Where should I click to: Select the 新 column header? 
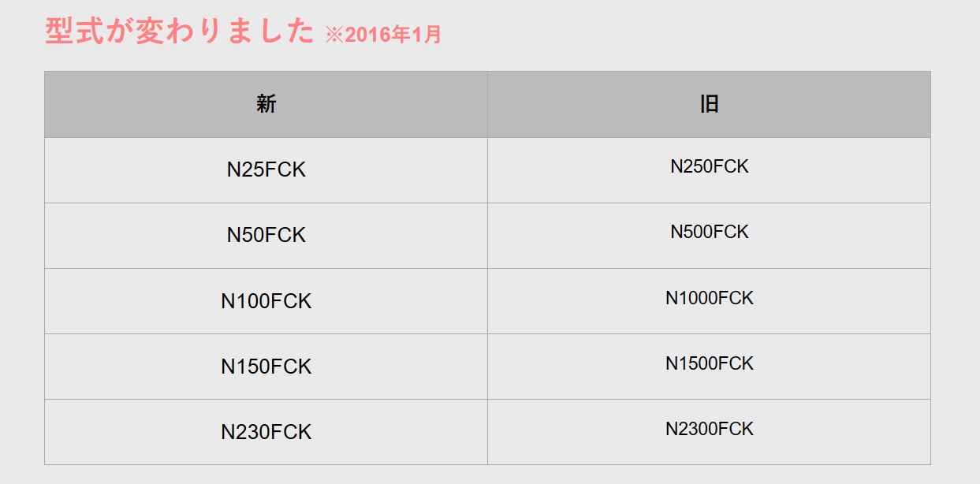pos(266,104)
